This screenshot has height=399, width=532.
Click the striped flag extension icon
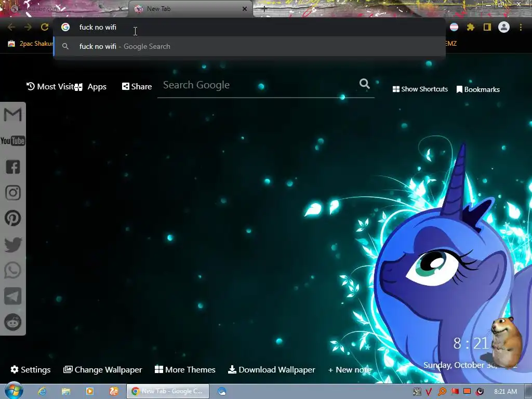[454, 27]
